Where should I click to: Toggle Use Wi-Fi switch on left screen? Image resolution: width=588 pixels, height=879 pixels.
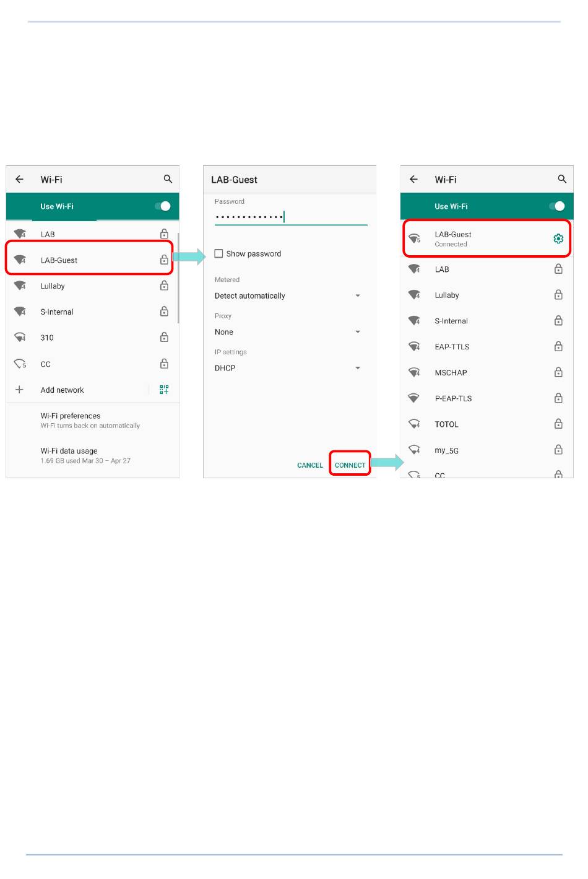pos(162,206)
